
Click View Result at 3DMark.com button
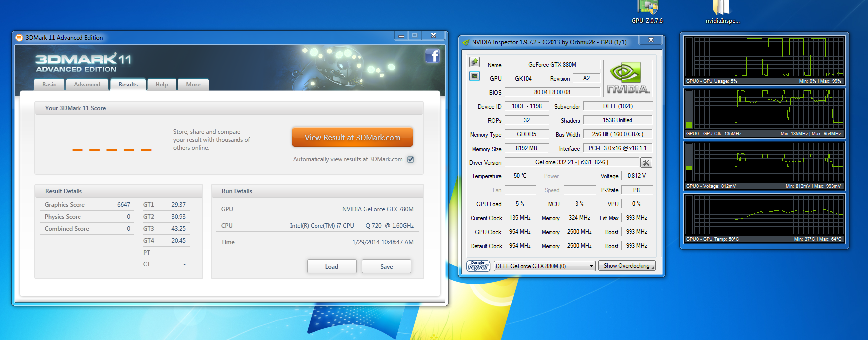point(352,138)
